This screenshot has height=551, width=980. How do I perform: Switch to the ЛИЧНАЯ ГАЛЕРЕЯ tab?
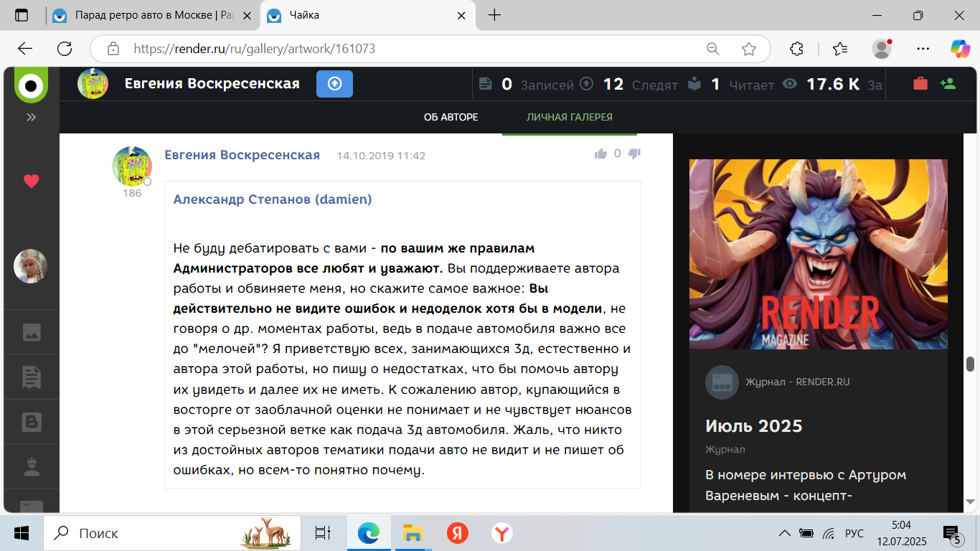click(569, 117)
